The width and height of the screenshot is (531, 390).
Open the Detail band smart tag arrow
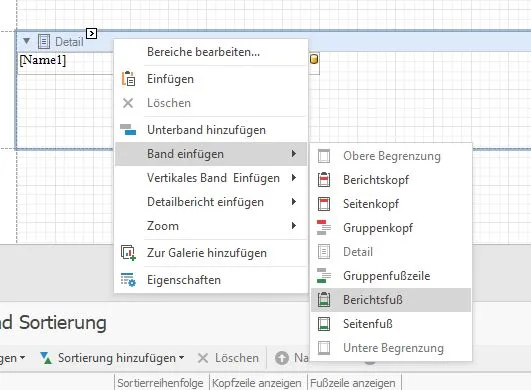coord(91,34)
